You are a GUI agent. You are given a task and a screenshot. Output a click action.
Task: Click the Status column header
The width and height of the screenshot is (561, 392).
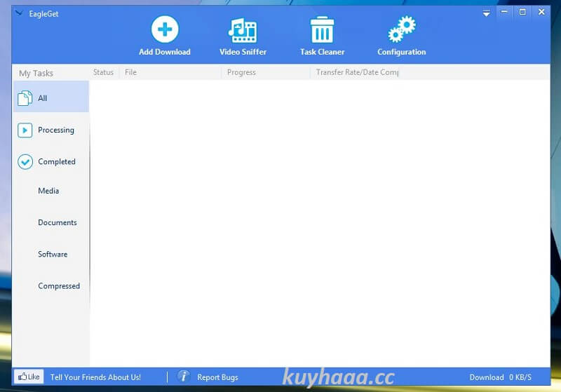pyautogui.click(x=103, y=72)
